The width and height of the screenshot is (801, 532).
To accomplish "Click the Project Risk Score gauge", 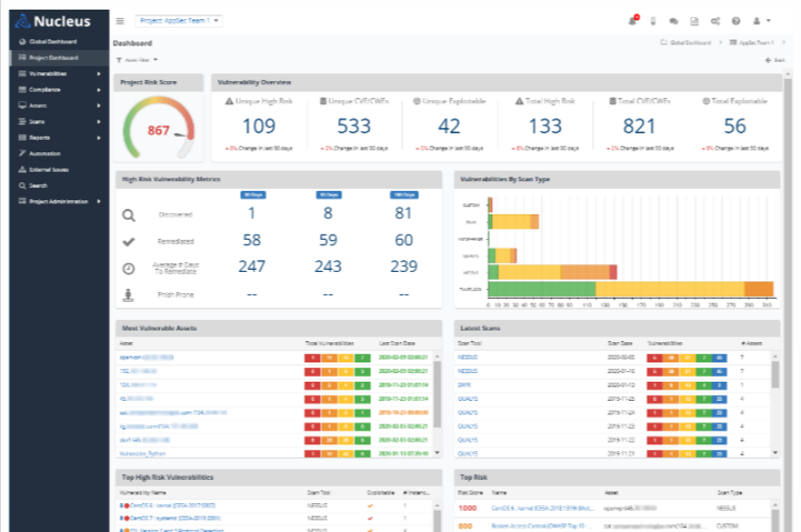I will [159, 127].
